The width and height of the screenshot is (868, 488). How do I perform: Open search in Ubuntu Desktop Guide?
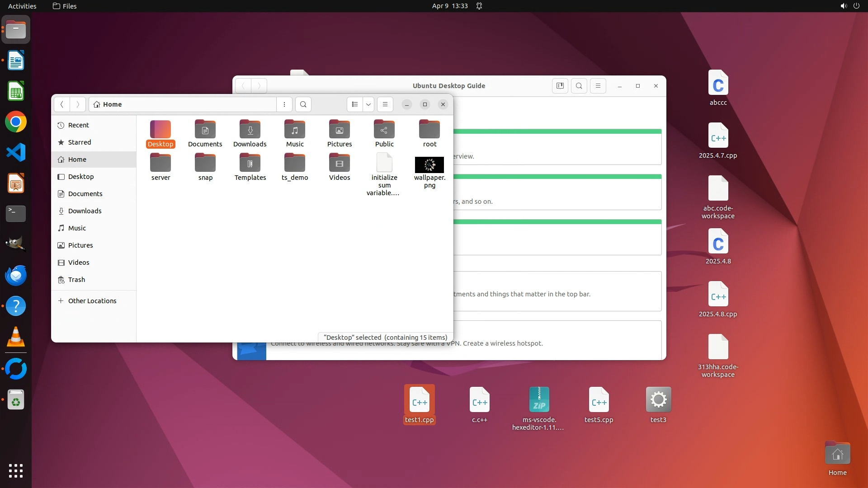pyautogui.click(x=579, y=86)
